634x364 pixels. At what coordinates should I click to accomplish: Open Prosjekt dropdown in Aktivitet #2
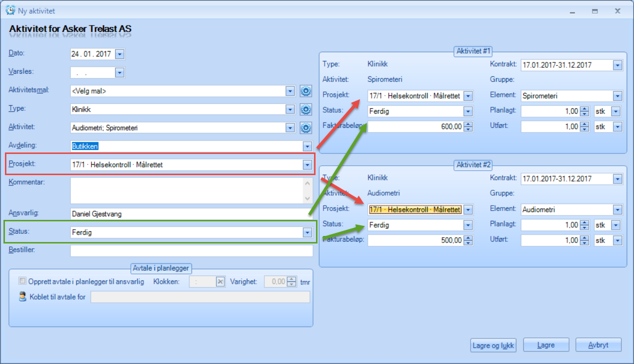click(x=468, y=210)
